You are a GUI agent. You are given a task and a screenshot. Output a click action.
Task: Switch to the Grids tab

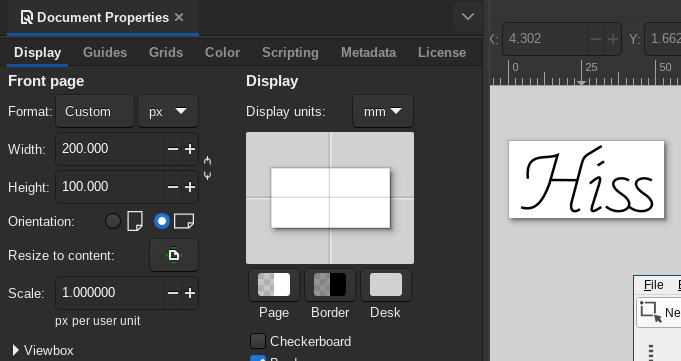coord(165,53)
